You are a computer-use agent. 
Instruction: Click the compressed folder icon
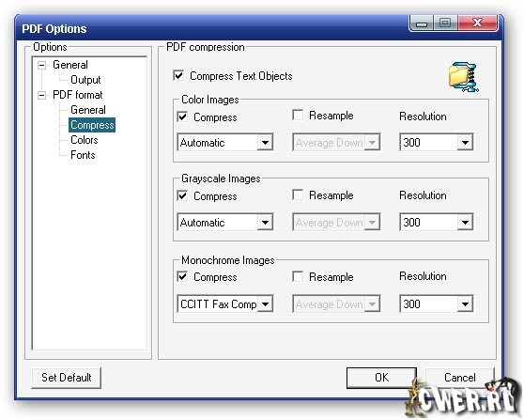click(x=464, y=77)
